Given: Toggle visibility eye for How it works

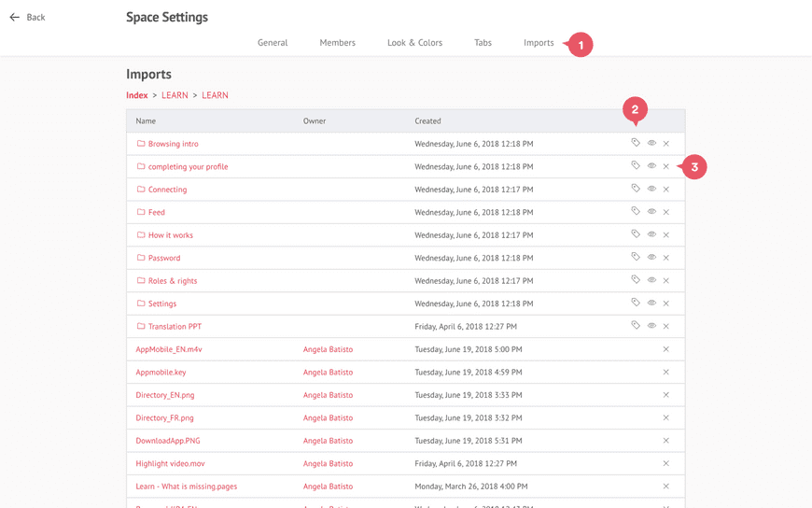Looking at the screenshot, I should [651, 234].
